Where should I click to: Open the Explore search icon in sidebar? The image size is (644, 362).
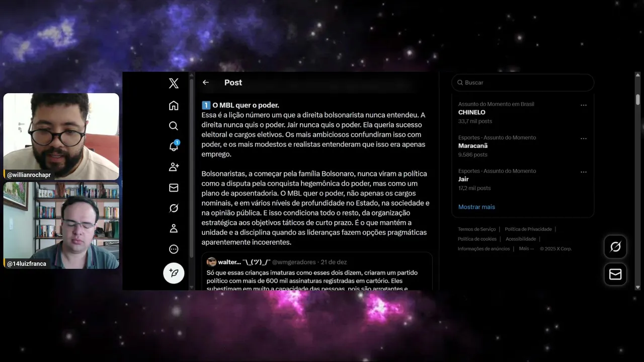pos(174,126)
